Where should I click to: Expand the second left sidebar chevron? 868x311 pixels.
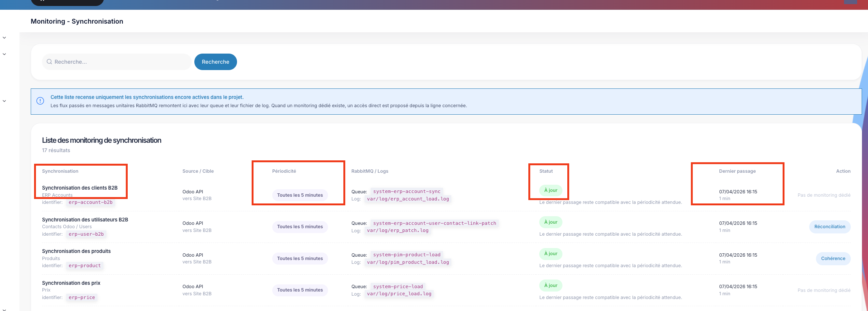[x=4, y=54]
